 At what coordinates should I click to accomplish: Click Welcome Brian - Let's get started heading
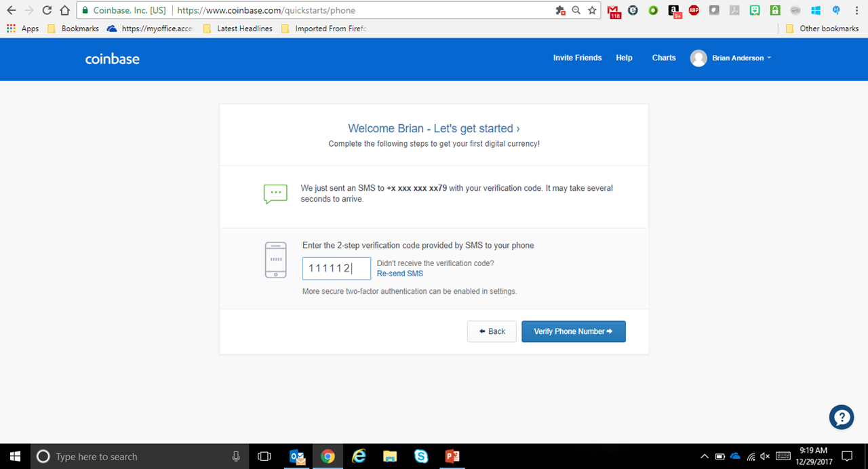(434, 128)
